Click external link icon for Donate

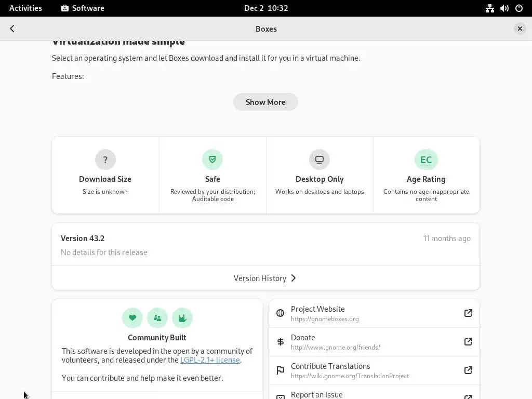(468, 342)
